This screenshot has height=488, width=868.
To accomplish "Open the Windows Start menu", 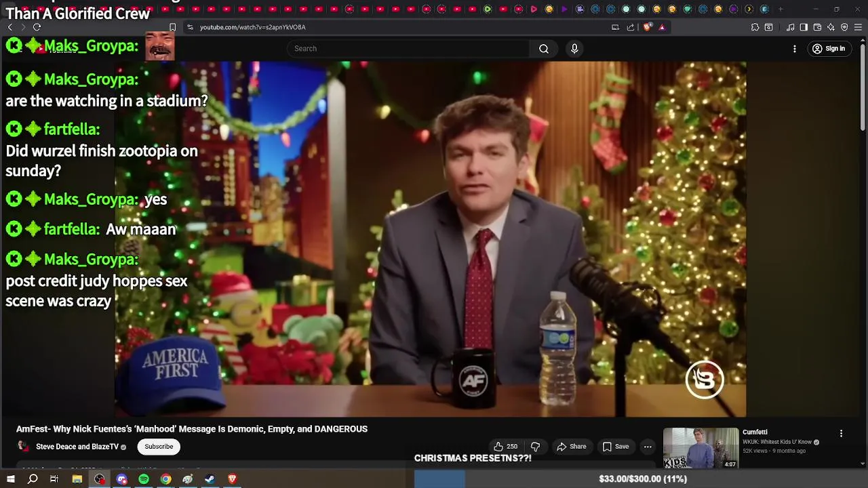I will pyautogui.click(x=10, y=479).
